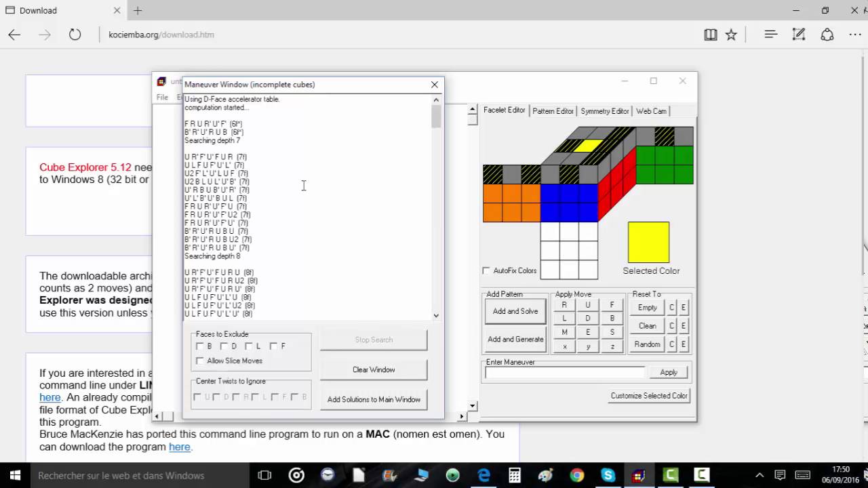Open Skype from the taskbar
Viewport: 868px width, 488px height.
608,475
